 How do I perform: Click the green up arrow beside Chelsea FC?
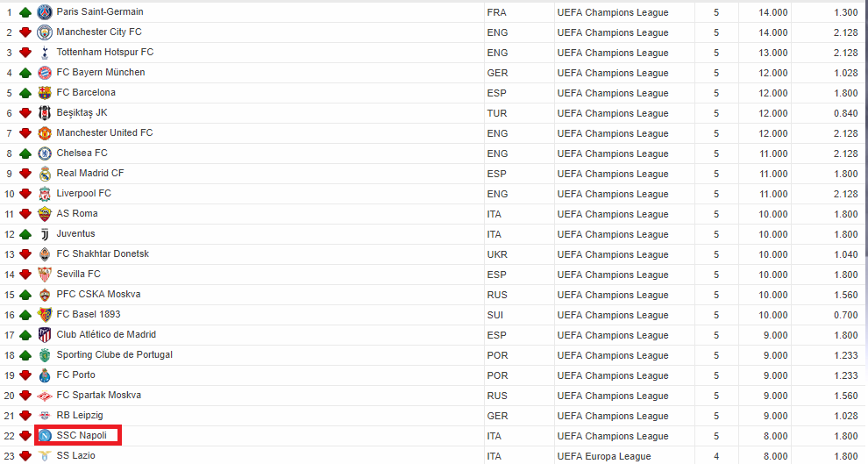coord(25,153)
